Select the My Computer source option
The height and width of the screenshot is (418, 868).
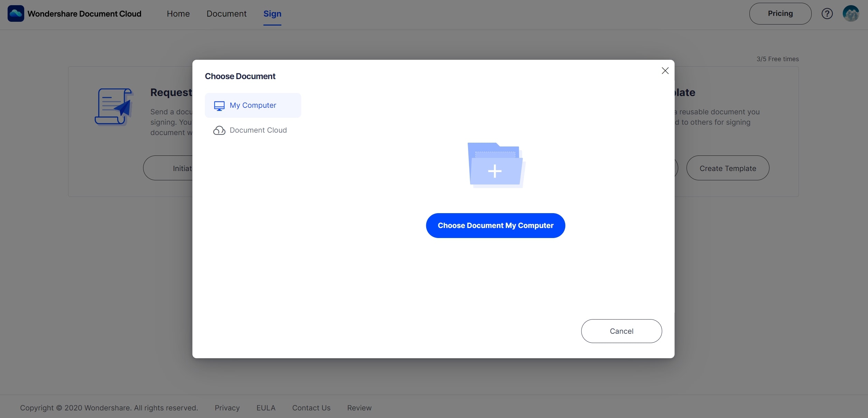[x=253, y=105]
